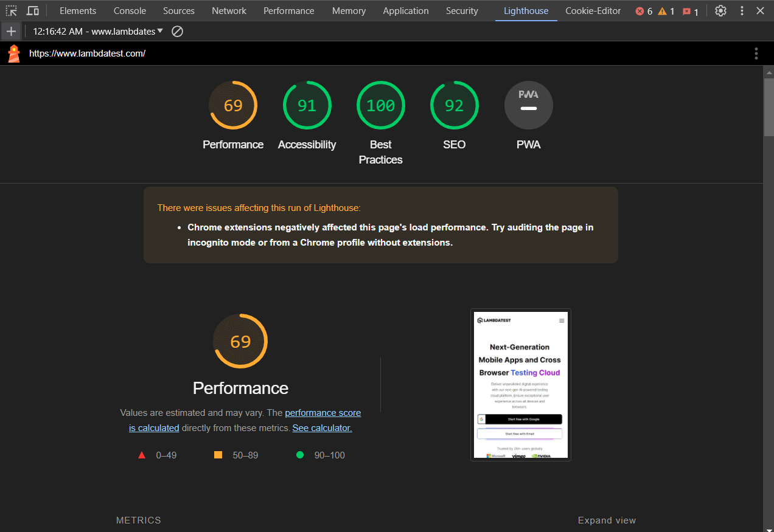Image resolution: width=774 pixels, height=532 pixels.
Task: Go to the Performance tab
Action: click(x=289, y=11)
